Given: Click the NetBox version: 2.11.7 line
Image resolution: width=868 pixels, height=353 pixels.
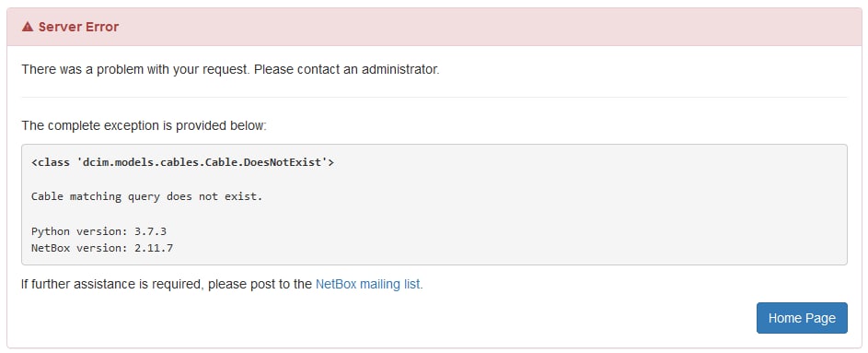Looking at the screenshot, I should click(102, 248).
